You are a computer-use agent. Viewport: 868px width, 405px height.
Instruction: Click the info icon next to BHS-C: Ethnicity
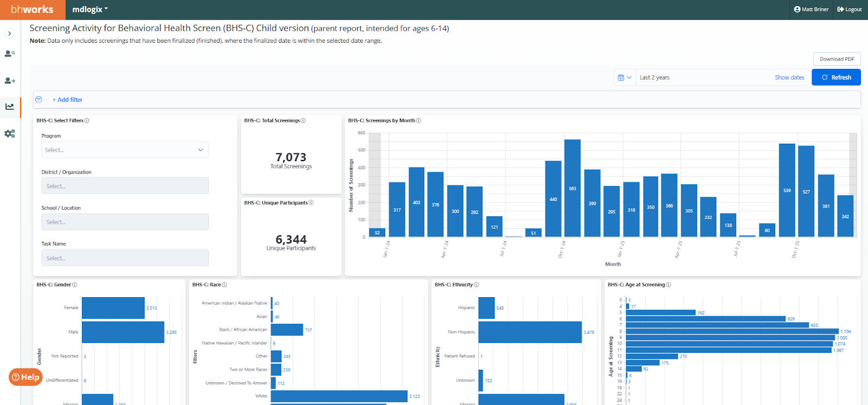pyautogui.click(x=476, y=285)
